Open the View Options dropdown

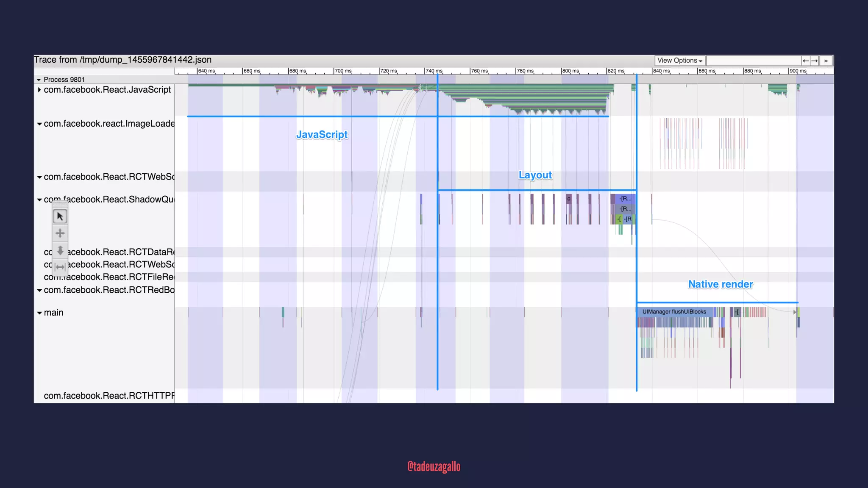[x=679, y=61]
